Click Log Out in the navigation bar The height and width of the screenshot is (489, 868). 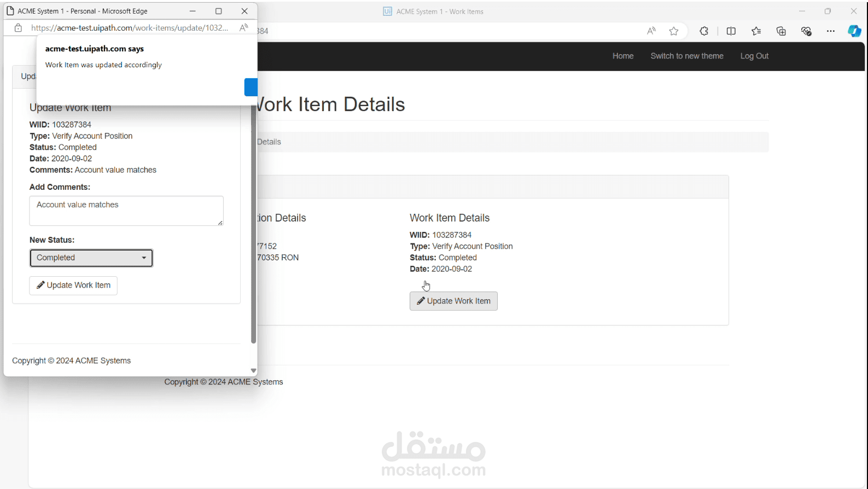tap(754, 56)
